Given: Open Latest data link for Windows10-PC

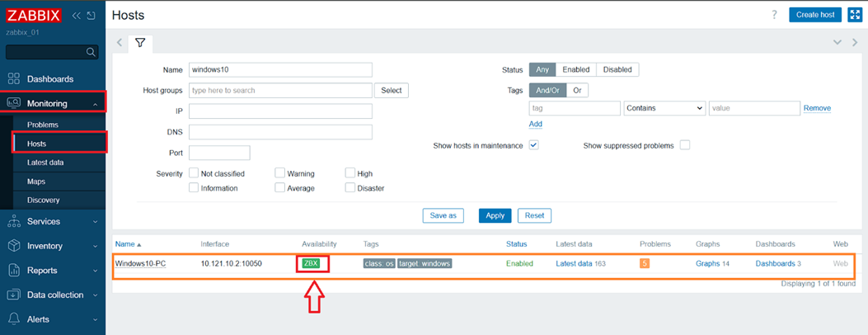Looking at the screenshot, I should pos(574,263).
